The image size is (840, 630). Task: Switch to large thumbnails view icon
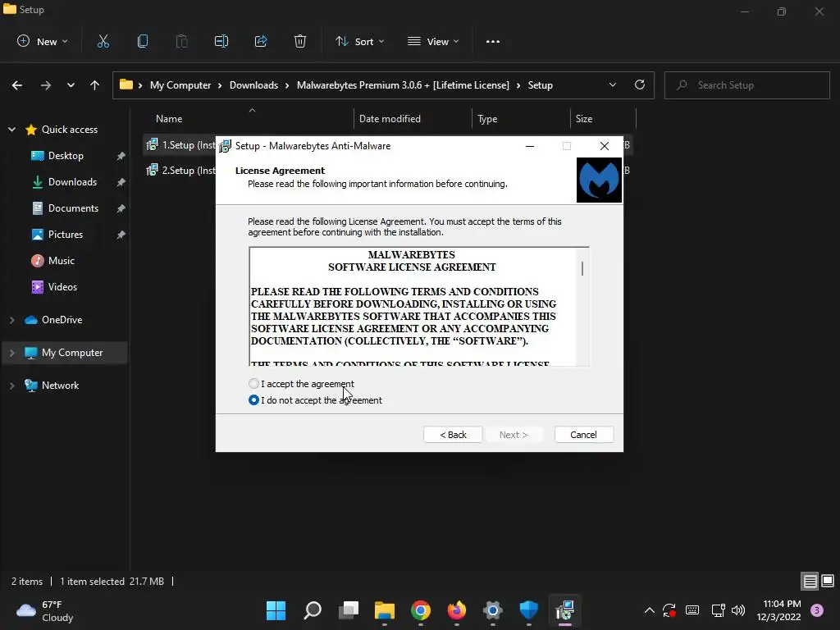click(828, 581)
